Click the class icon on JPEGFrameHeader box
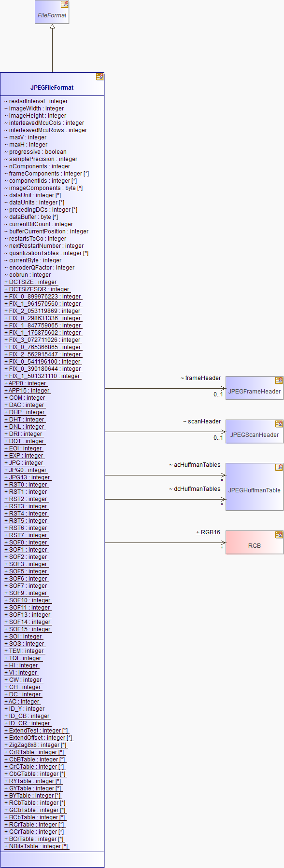The image size is (284, 868). click(x=279, y=380)
